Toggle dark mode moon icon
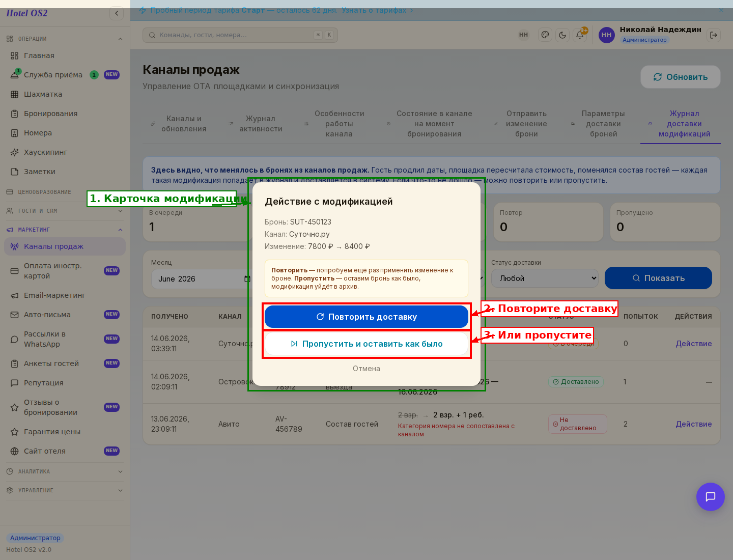The image size is (733, 560). pos(562,35)
